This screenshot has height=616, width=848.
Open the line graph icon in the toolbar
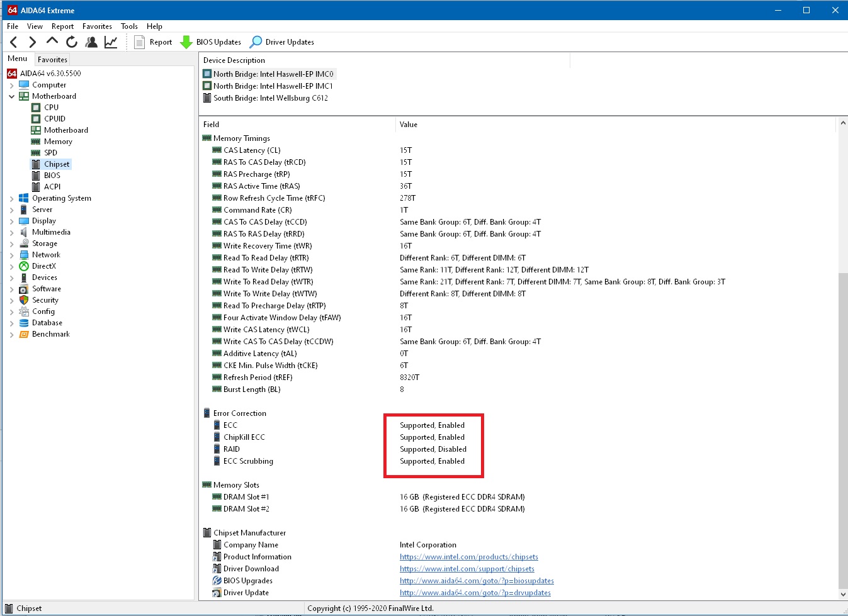(x=111, y=42)
